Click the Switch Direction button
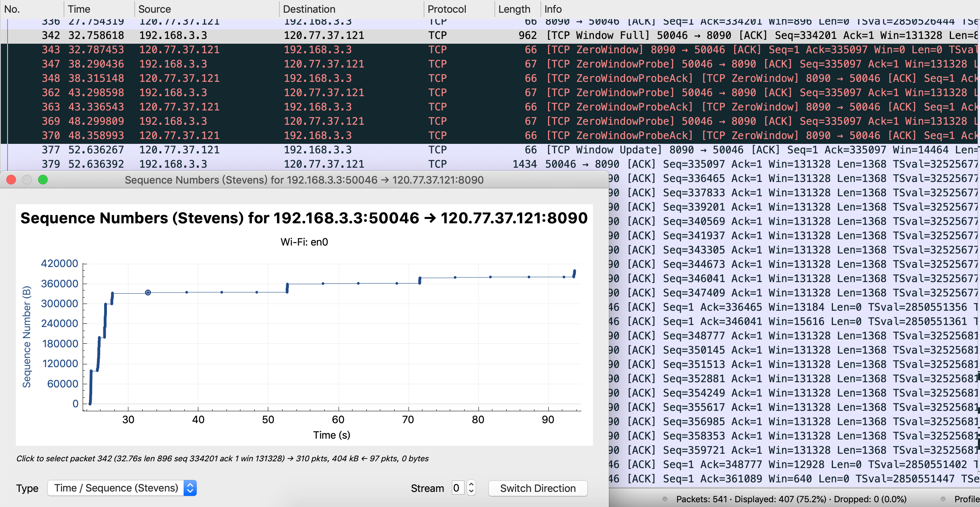The width and height of the screenshot is (980, 507). point(537,488)
